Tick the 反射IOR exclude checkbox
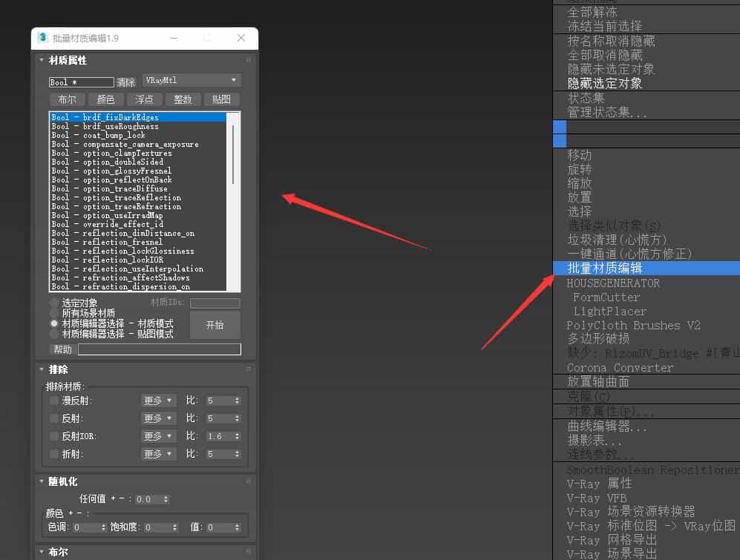 pos(54,436)
